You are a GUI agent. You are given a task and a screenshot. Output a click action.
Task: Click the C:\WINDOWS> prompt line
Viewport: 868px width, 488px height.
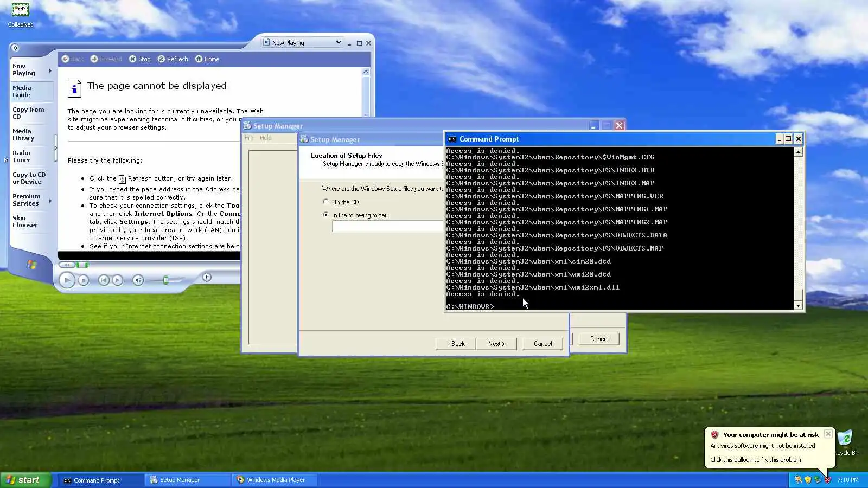click(470, 307)
